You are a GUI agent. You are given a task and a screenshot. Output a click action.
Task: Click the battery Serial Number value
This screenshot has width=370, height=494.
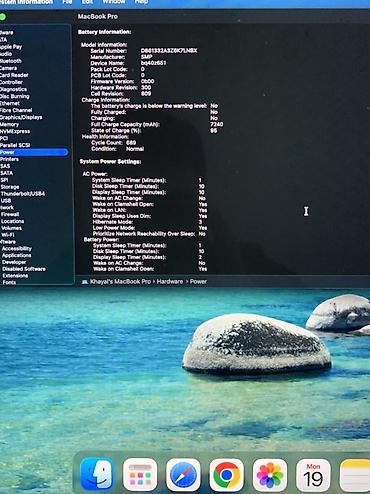click(x=169, y=51)
